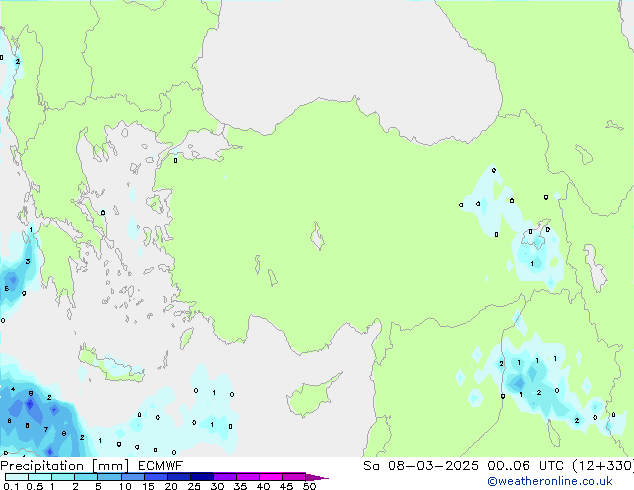This screenshot has height=490, width=634.
Task: Click the '50' legend scale label
Action: point(309,486)
